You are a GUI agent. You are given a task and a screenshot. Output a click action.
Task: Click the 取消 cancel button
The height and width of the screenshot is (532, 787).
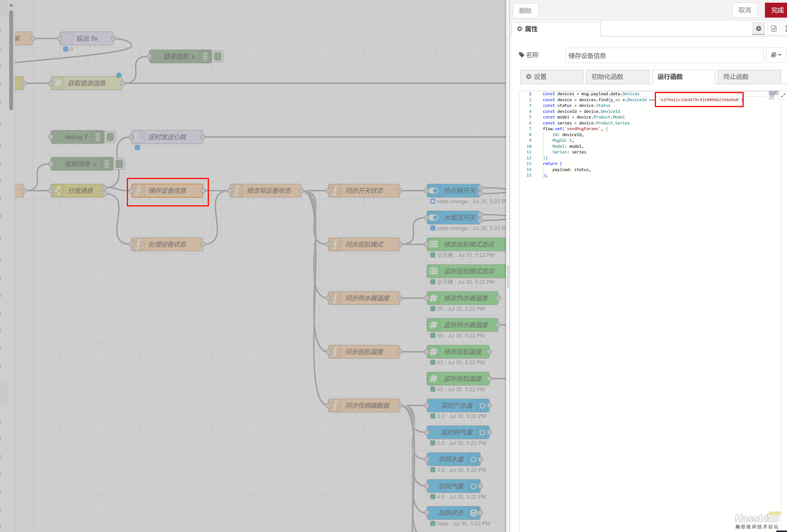coord(744,10)
